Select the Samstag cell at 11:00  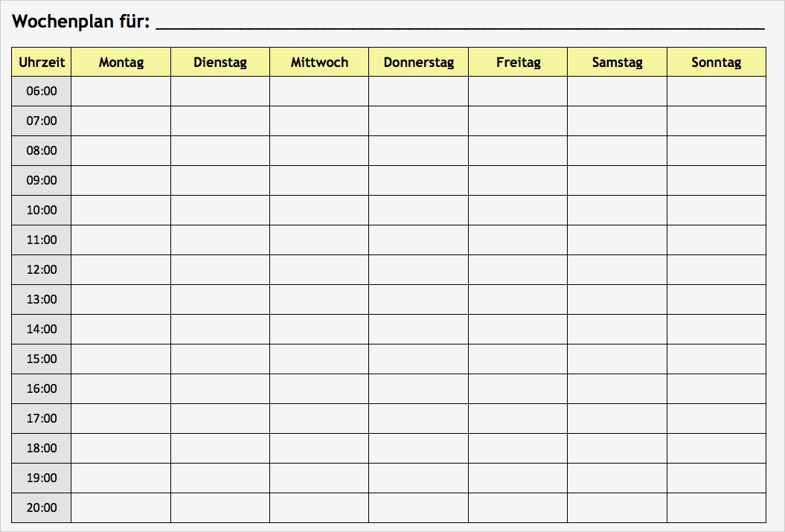[617, 240]
